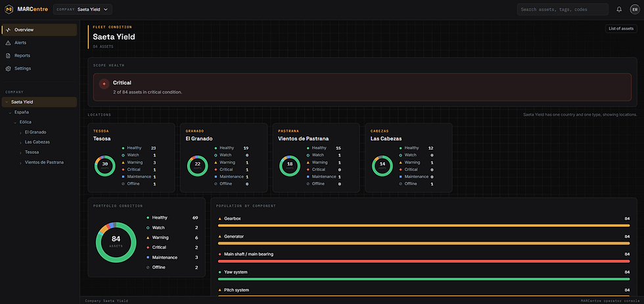Collapse the España tree node

[10, 112]
